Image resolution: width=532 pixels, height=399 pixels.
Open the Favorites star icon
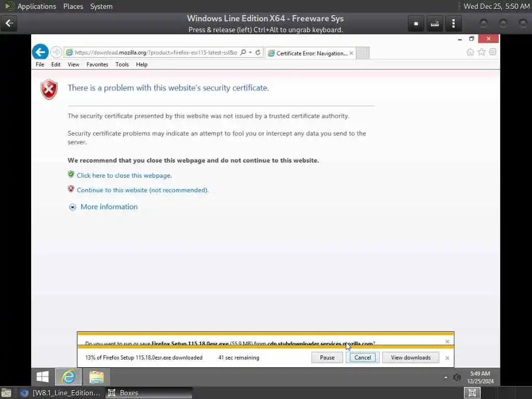tap(482, 52)
